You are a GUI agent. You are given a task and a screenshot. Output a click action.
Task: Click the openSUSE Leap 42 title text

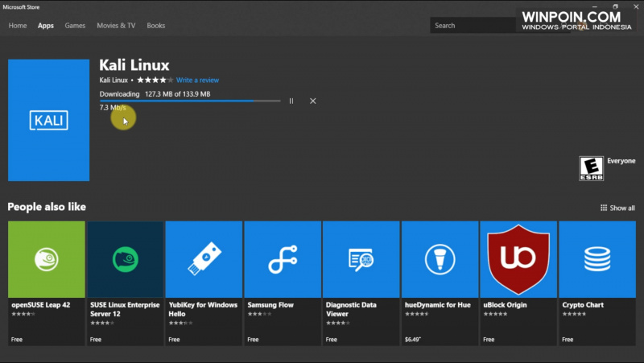point(41,305)
